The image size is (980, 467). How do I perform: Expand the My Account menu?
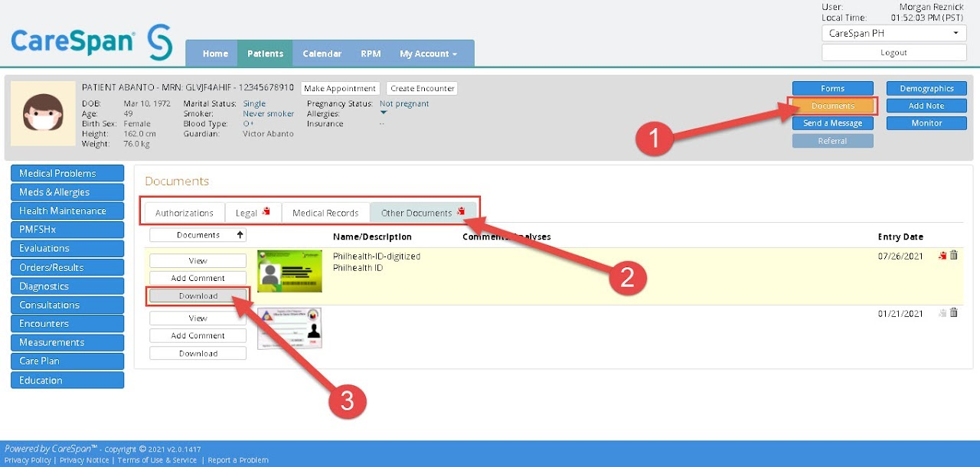428,54
